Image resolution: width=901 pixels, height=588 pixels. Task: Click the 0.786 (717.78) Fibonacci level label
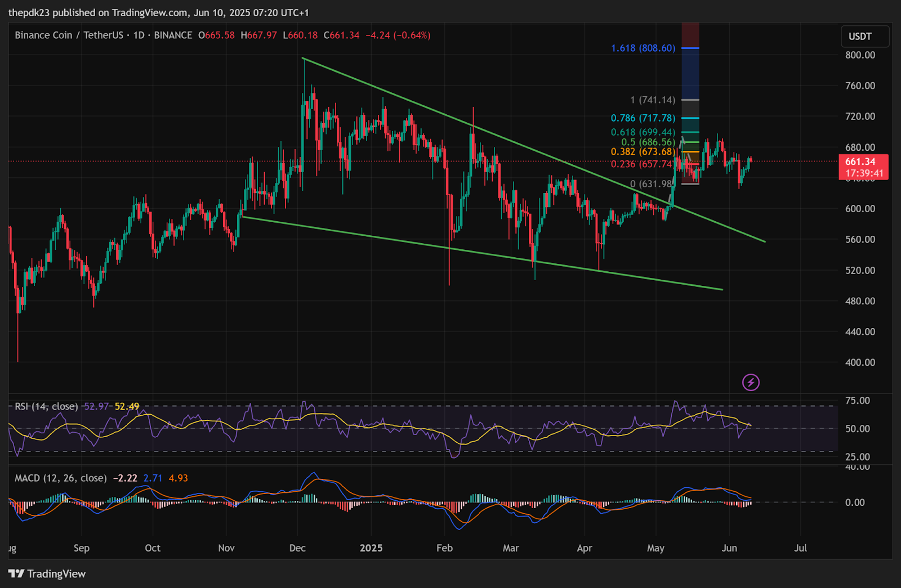[643, 118]
